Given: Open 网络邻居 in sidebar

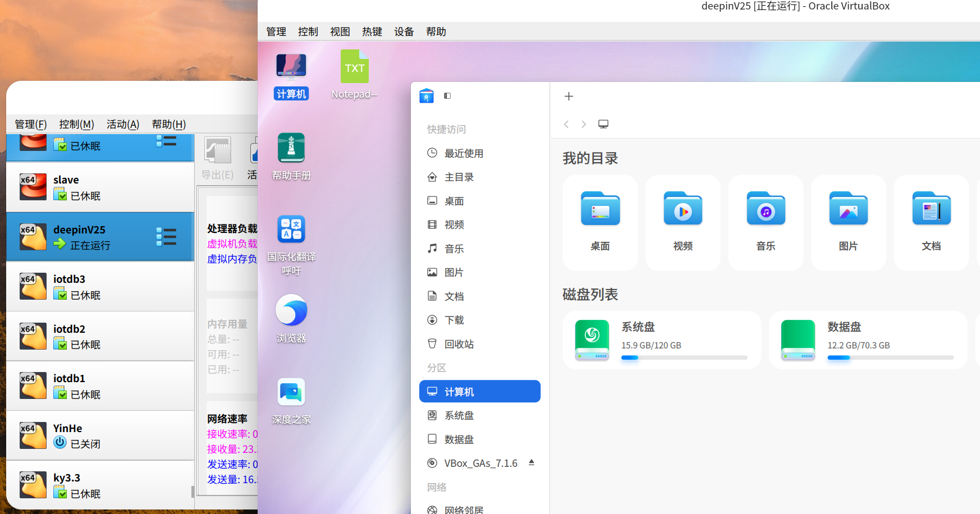Looking at the screenshot, I should [480, 508].
